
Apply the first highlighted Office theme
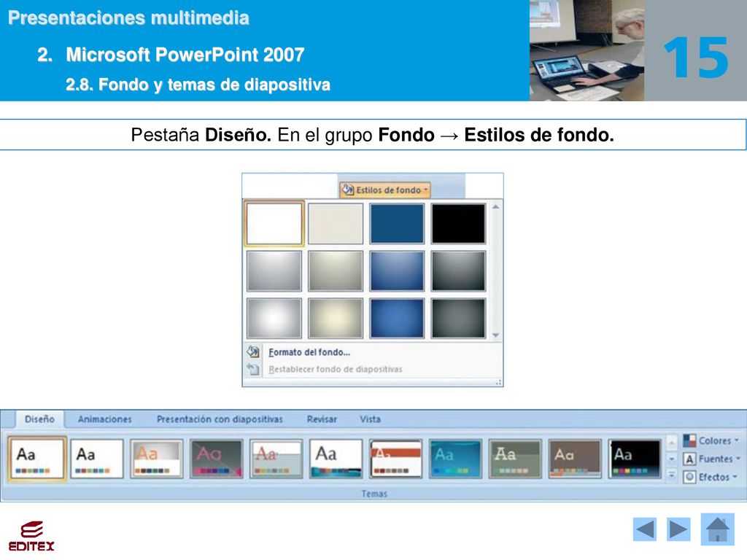pos(36,459)
